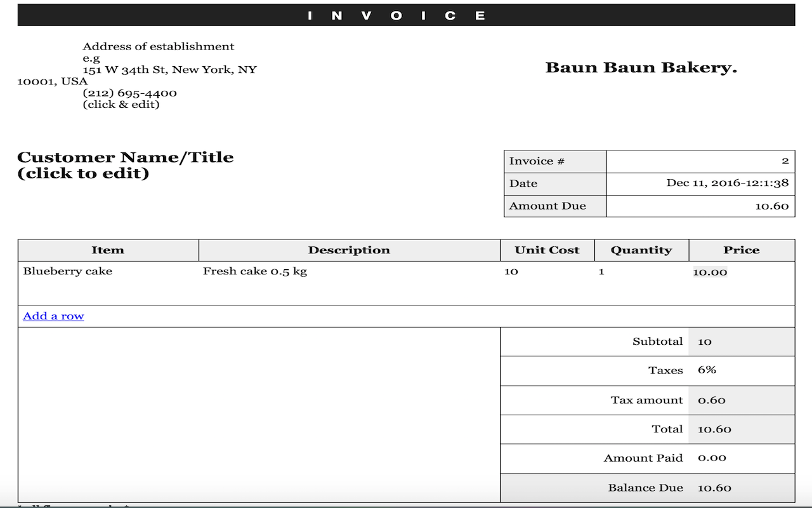Click the row price 10.00

point(710,272)
